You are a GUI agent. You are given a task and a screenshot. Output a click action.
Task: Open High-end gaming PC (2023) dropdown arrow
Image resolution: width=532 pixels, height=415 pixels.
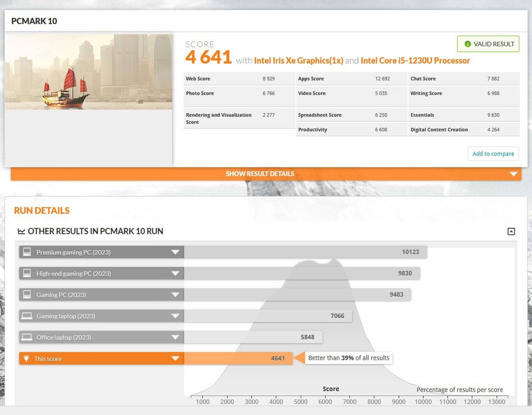(175, 273)
